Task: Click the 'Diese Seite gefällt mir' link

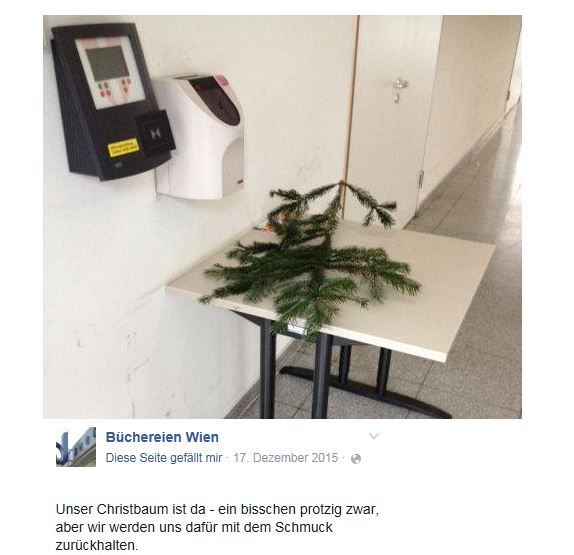Action: point(164,458)
